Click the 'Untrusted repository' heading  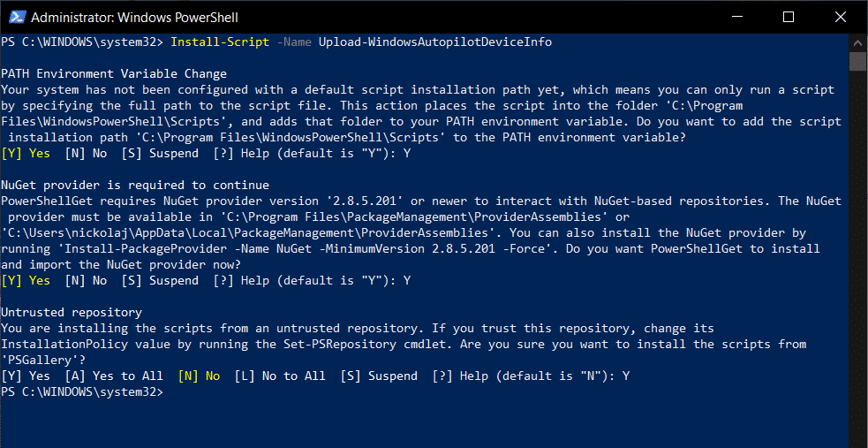click(x=72, y=312)
